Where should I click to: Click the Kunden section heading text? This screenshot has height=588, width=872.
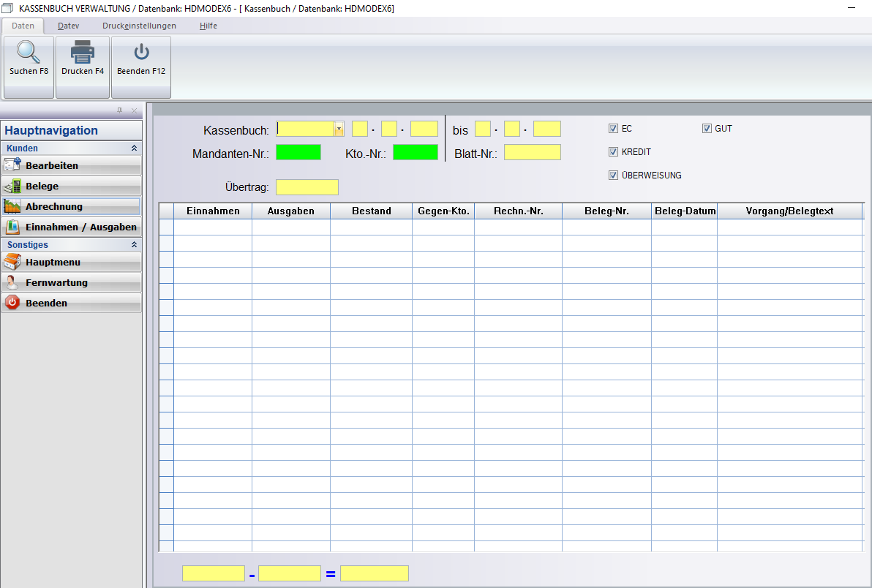22,148
